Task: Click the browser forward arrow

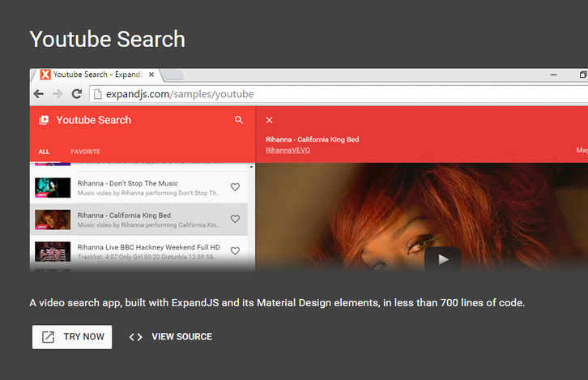Action: [57, 94]
